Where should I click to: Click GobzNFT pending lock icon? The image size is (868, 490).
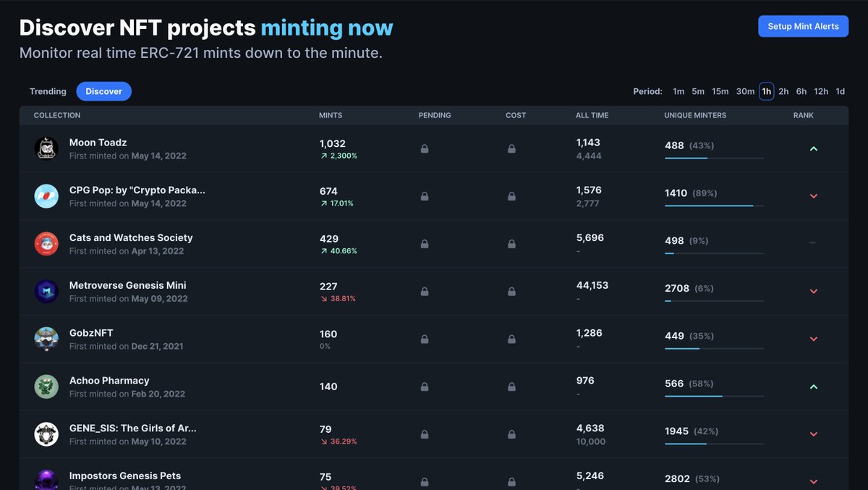425,339
